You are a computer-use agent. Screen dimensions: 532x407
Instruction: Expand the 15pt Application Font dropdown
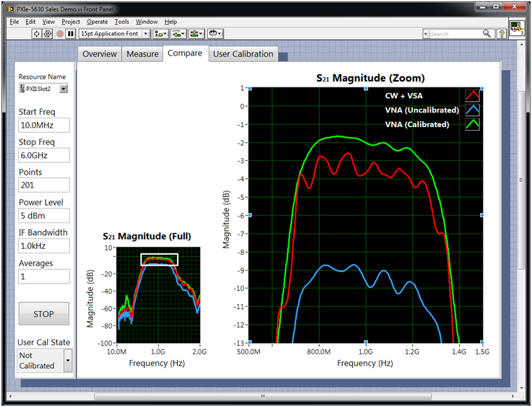pos(145,34)
